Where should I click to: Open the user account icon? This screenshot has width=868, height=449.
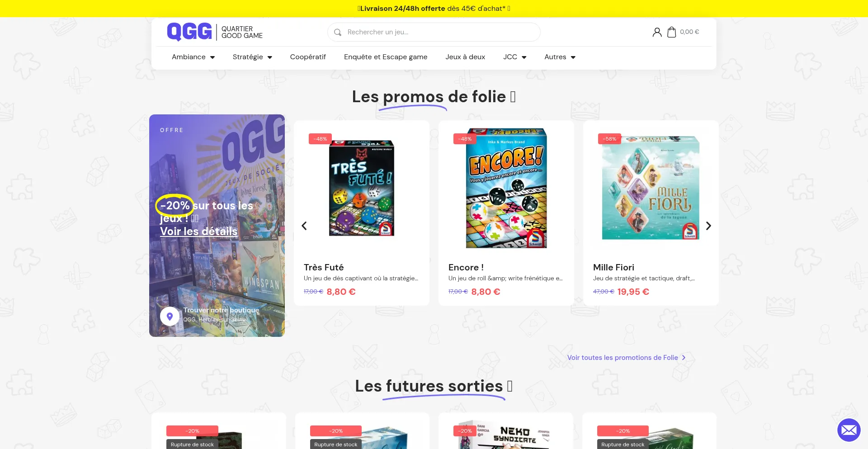click(657, 32)
